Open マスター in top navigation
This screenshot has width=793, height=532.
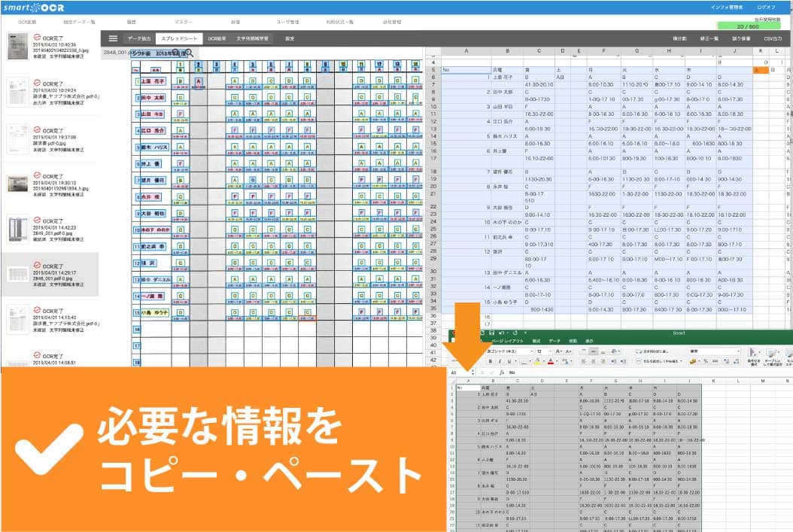click(183, 23)
